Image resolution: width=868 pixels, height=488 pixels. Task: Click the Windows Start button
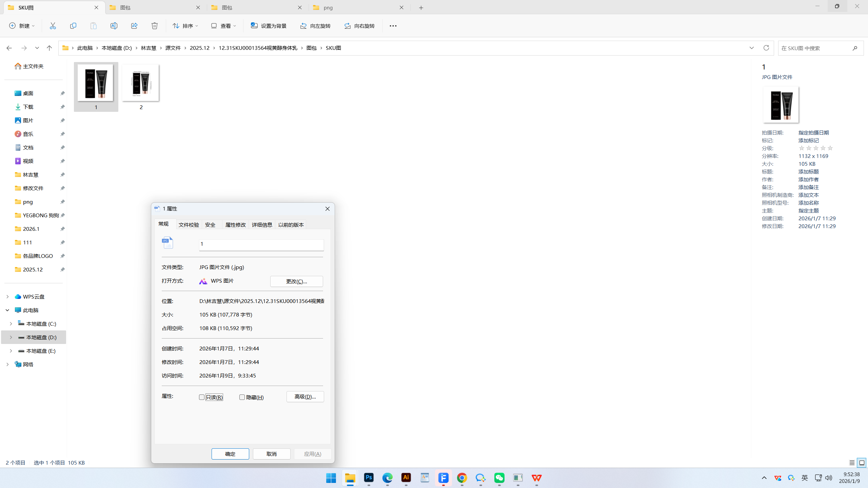pos(331,478)
